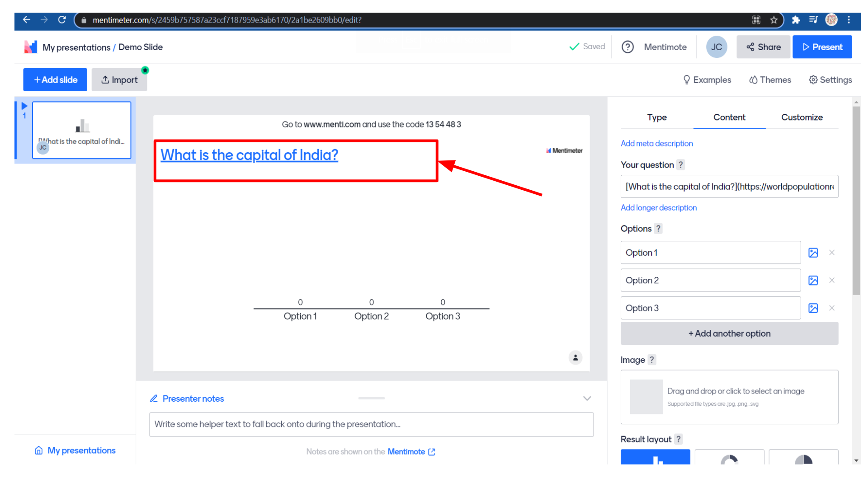Open browser extensions puzzle icon
The width and height of the screenshot is (868, 488).
click(x=796, y=20)
